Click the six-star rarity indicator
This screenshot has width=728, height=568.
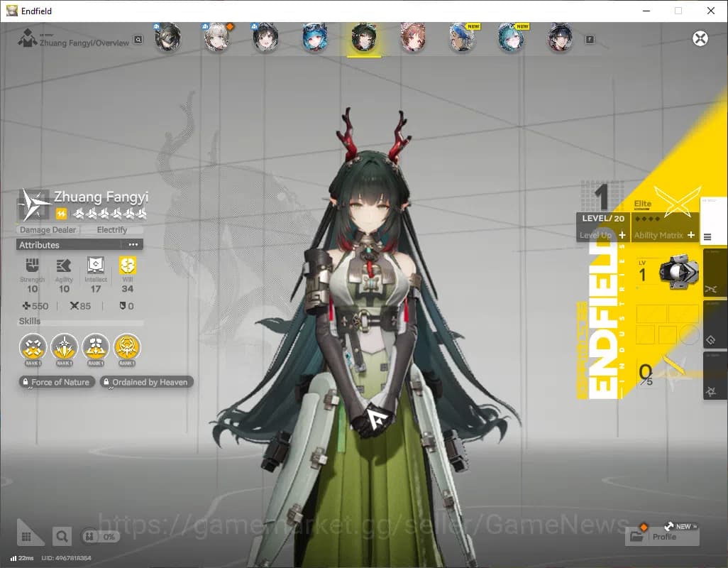(110, 214)
